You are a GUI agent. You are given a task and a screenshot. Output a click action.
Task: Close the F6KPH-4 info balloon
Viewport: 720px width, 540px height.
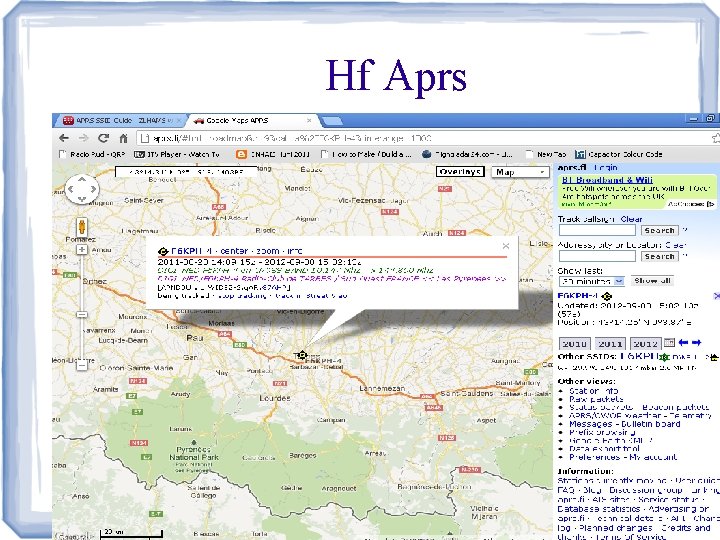click(x=506, y=246)
